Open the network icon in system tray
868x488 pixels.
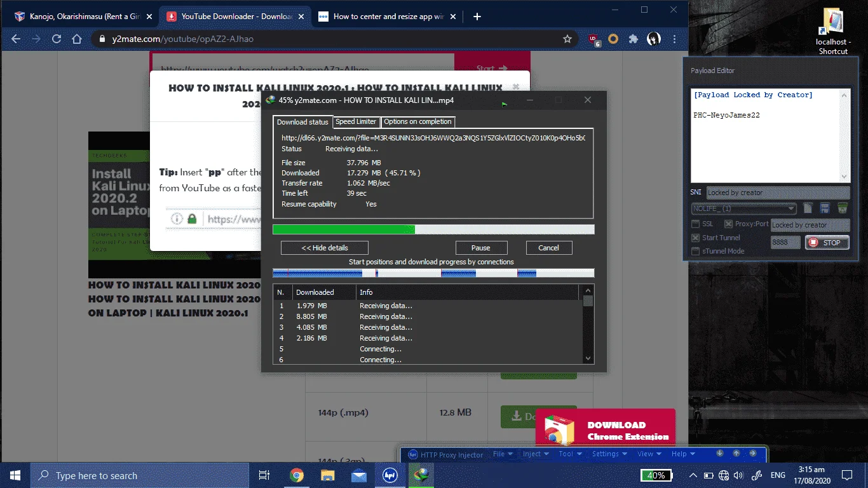tap(724, 475)
